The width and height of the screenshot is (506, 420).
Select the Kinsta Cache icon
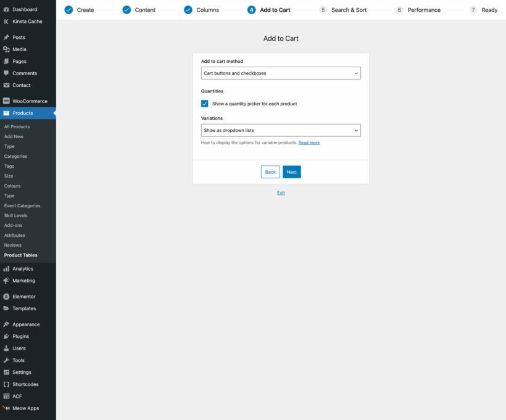(x=6, y=22)
